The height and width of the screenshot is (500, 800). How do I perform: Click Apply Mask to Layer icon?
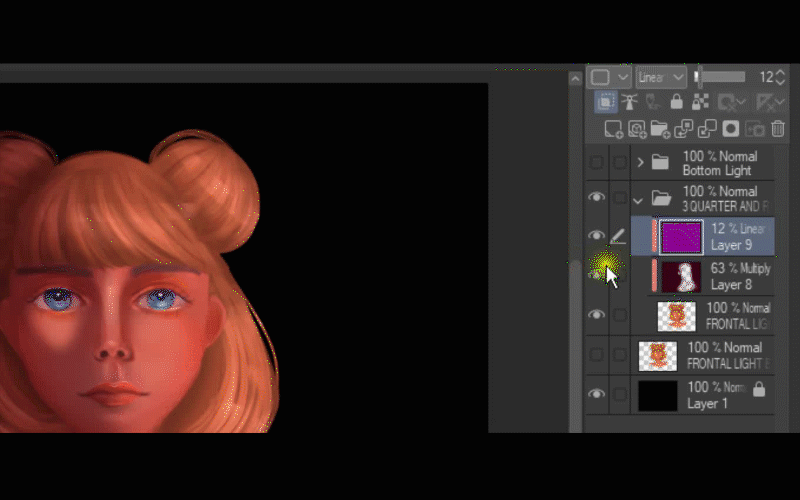[x=755, y=129]
